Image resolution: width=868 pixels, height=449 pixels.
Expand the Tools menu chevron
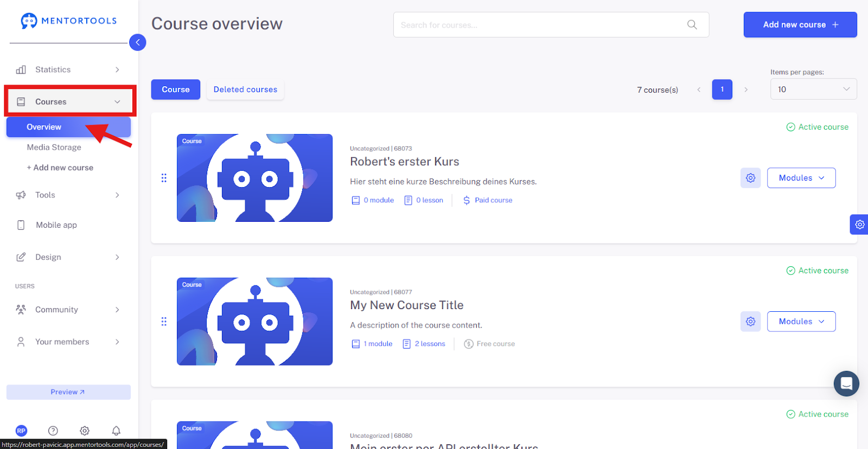pyautogui.click(x=117, y=195)
